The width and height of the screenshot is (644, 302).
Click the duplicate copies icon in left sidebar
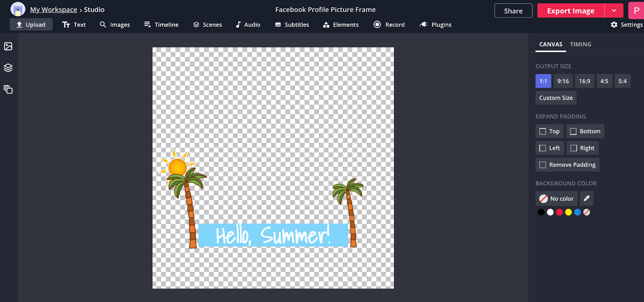click(8, 89)
